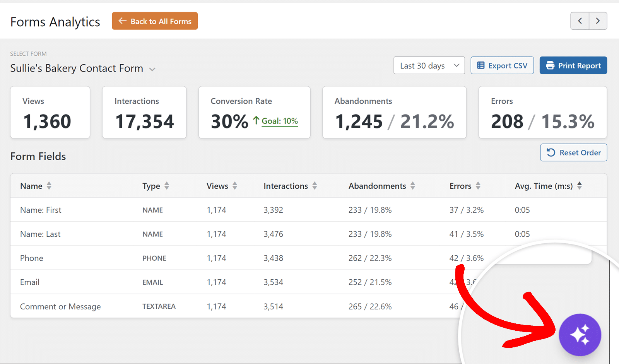
Task: Click the 'Comment or Message' row label
Action: 60,306
